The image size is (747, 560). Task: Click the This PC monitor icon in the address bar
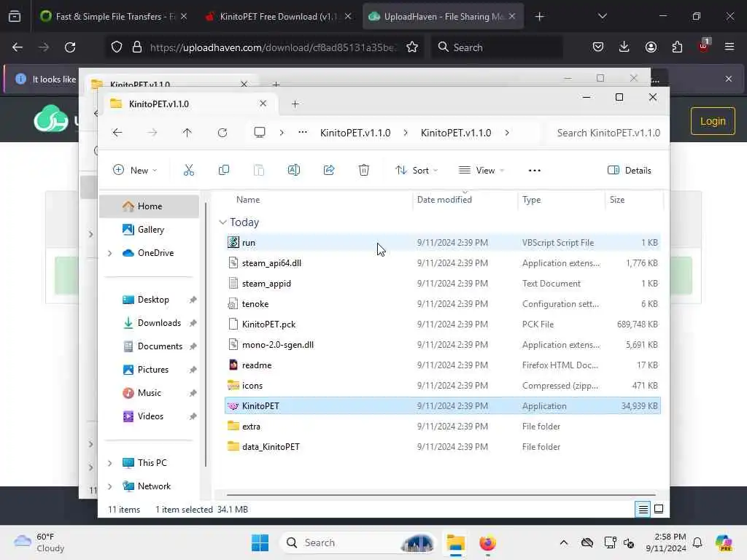tap(260, 133)
